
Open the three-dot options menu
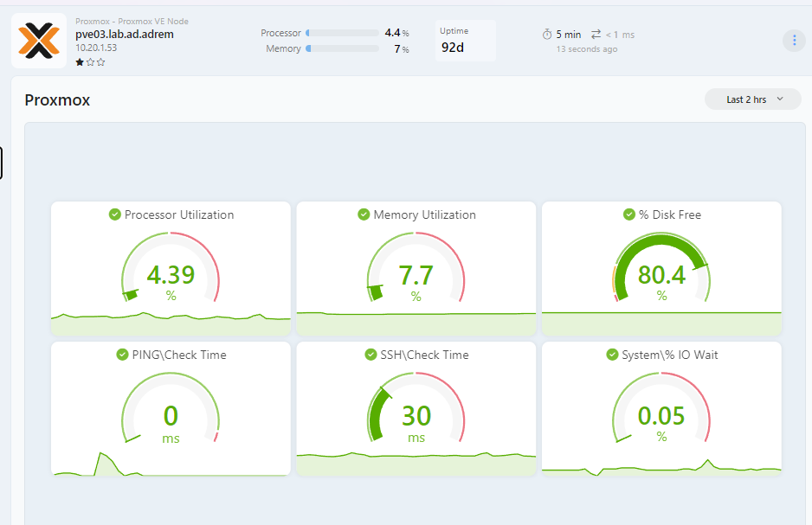pyautogui.click(x=794, y=41)
